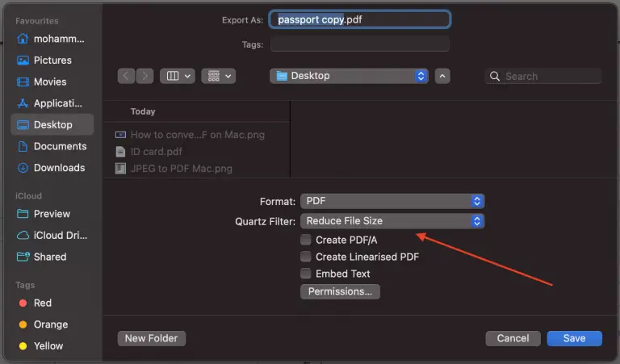The height and width of the screenshot is (364, 620).
Task: Click inside the Tags input field
Action: pos(360,44)
